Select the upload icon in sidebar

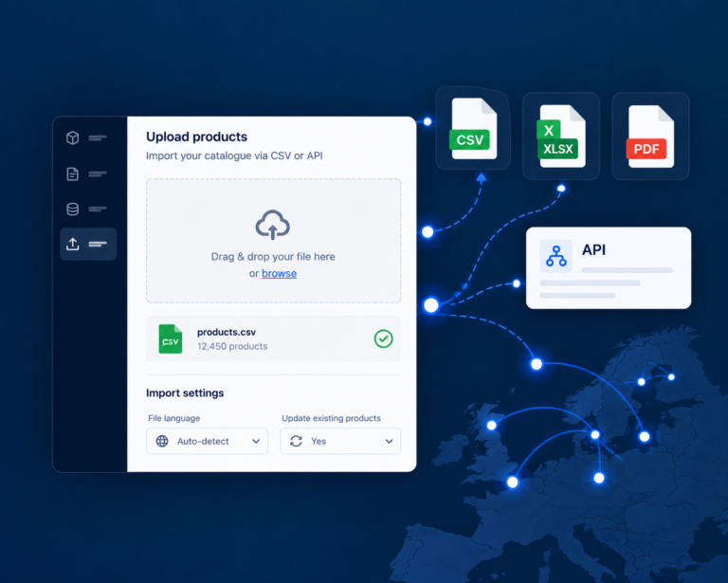pos(72,245)
